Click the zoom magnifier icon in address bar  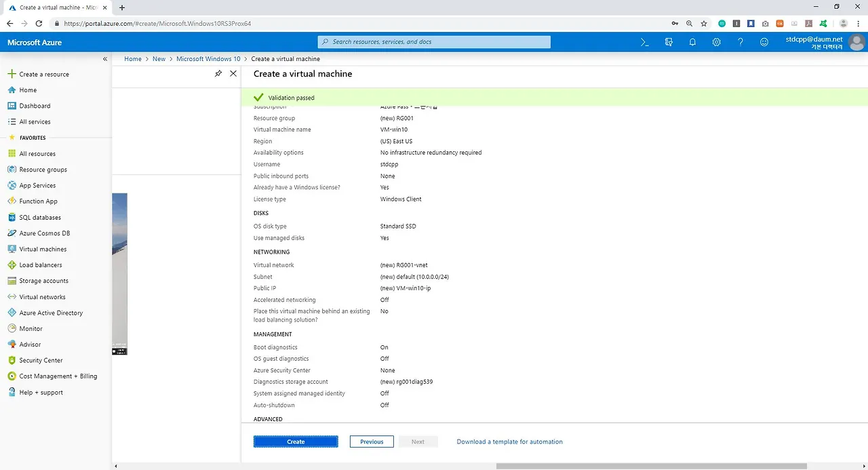689,23
